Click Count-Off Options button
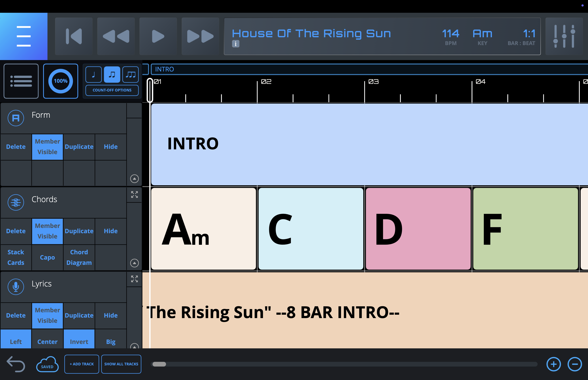This screenshot has height=380, width=588. tap(112, 90)
